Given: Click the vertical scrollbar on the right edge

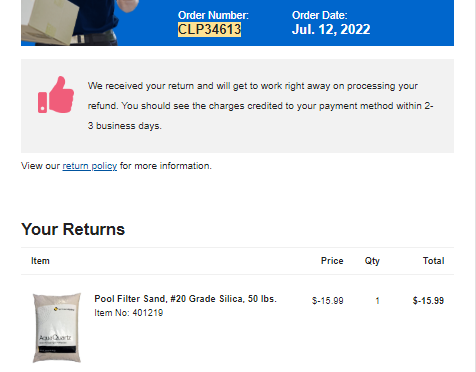Looking at the screenshot, I should click(x=473, y=186).
